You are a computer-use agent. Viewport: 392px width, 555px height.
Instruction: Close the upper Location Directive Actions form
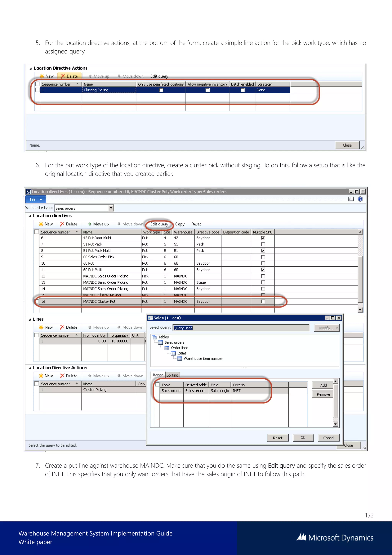coord(347,145)
